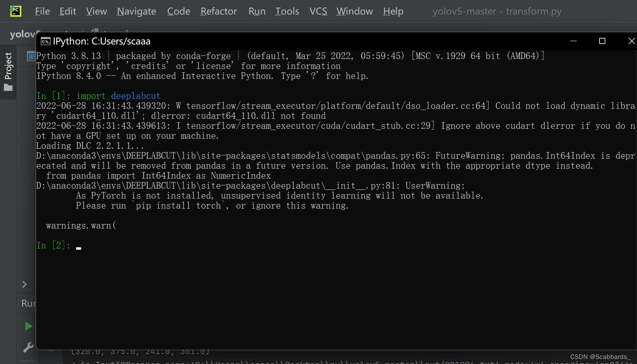Open the Help menu

[393, 11]
